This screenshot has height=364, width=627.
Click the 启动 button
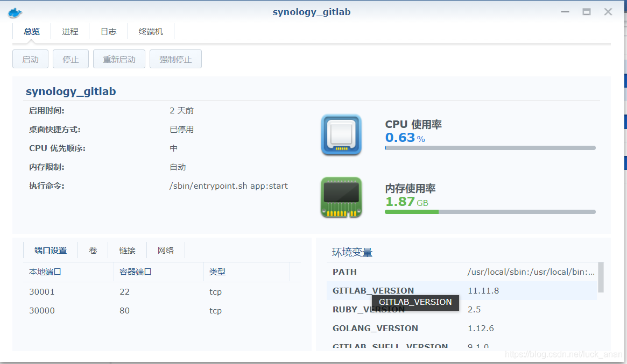30,59
